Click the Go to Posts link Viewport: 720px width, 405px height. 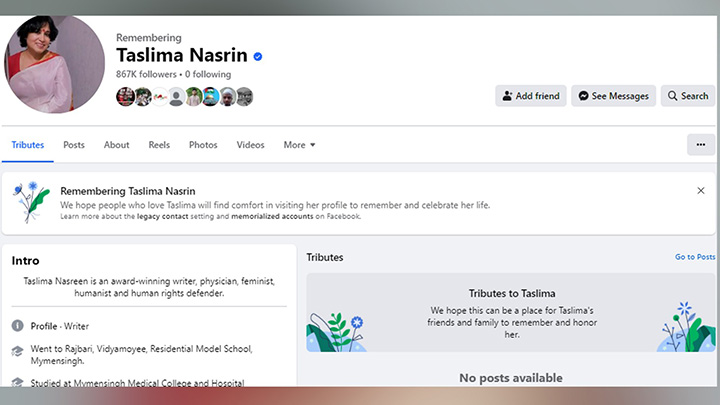point(695,257)
